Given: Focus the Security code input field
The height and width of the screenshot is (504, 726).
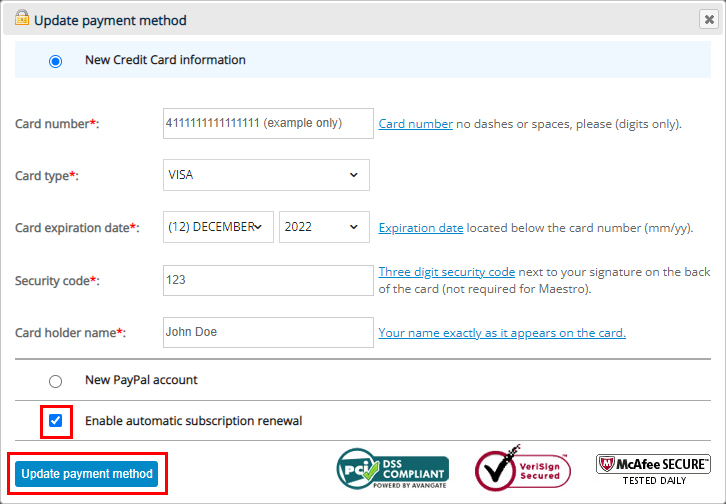Looking at the screenshot, I should click(x=267, y=281).
